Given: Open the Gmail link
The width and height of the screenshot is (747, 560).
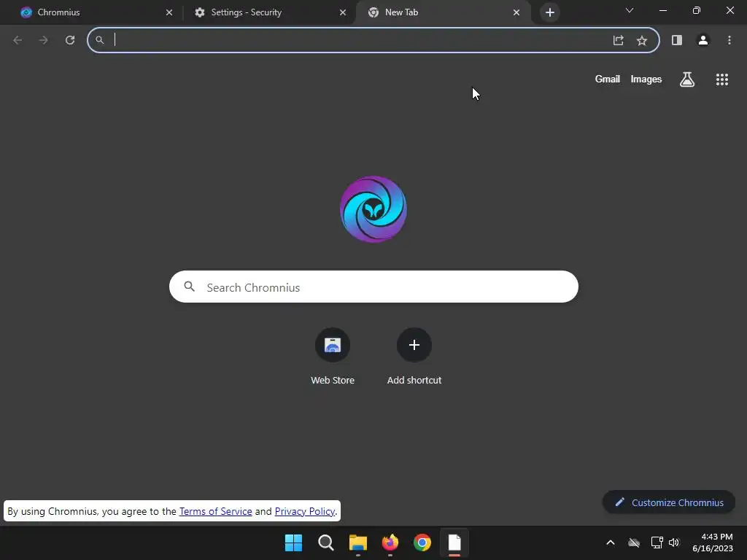Looking at the screenshot, I should click(x=608, y=79).
